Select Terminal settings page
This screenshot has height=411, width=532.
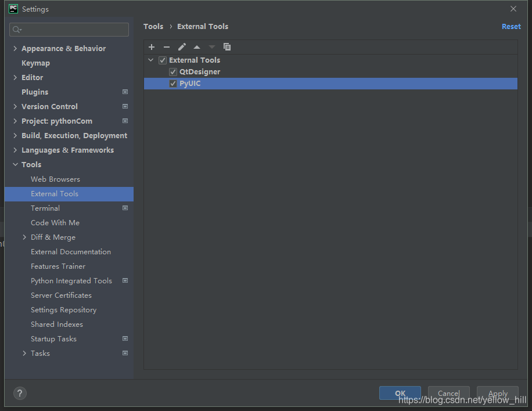click(x=45, y=208)
